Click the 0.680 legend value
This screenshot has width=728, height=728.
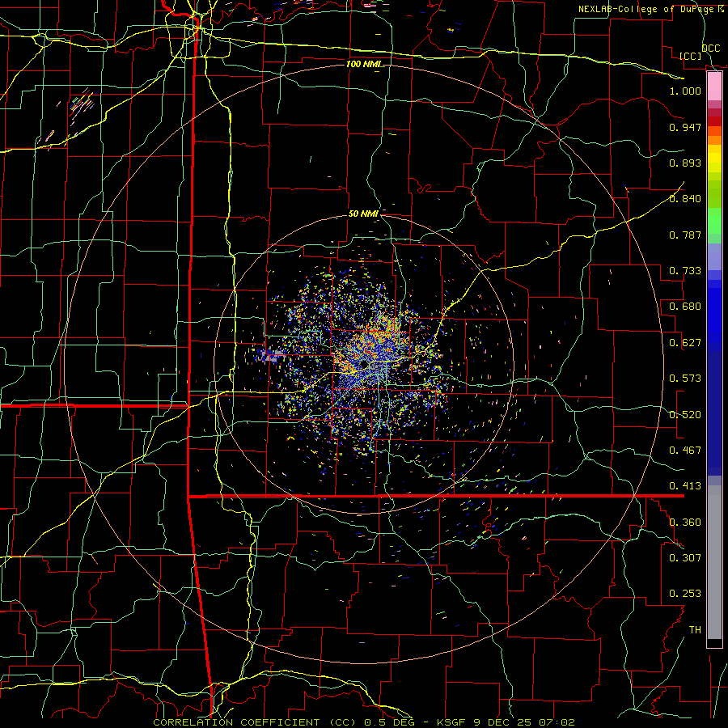(x=685, y=307)
